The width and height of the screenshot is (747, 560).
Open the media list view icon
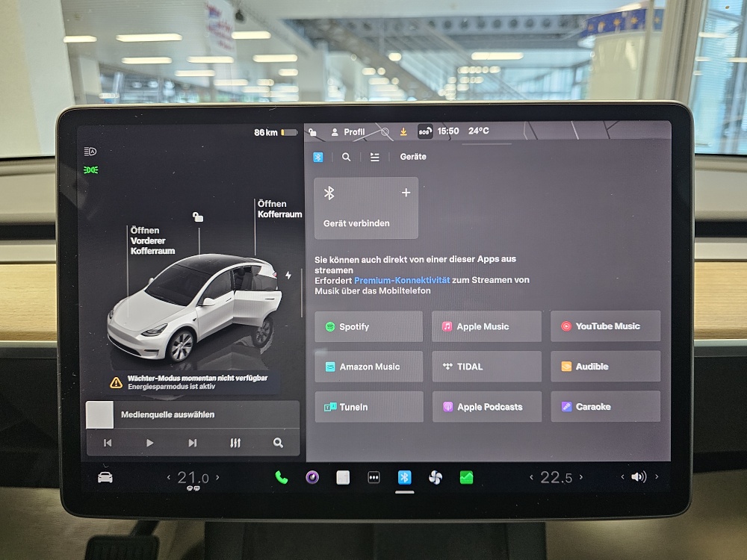[375, 157]
